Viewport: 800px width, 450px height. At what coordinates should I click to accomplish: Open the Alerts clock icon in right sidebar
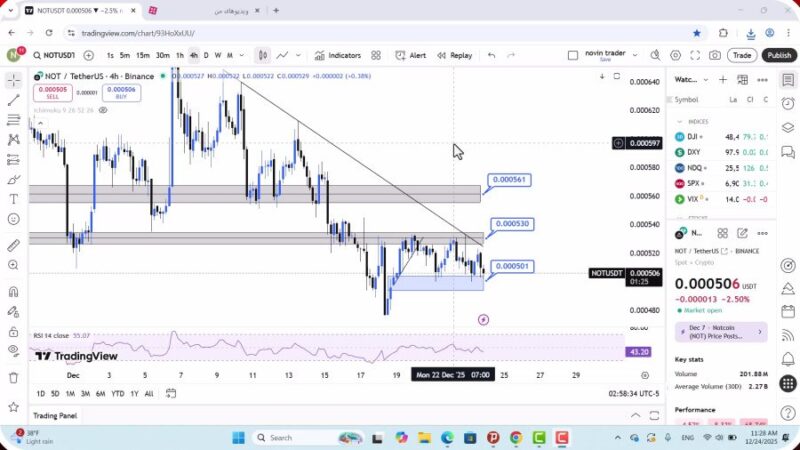(x=788, y=104)
